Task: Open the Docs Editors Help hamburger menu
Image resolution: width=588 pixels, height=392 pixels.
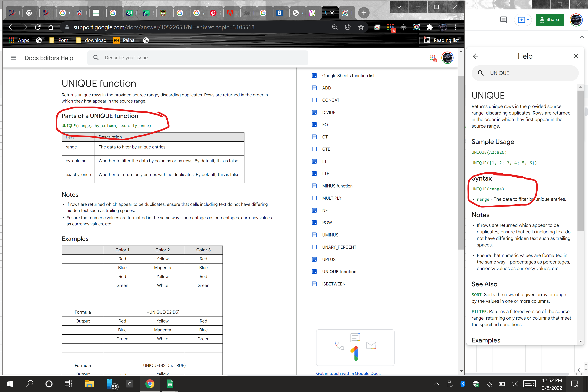Action: click(x=14, y=58)
